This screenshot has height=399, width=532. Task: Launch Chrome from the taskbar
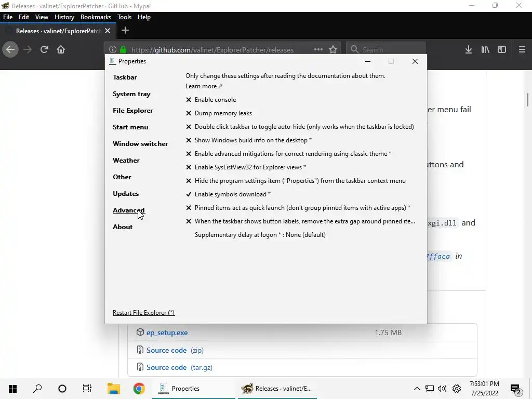coord(139,389)
